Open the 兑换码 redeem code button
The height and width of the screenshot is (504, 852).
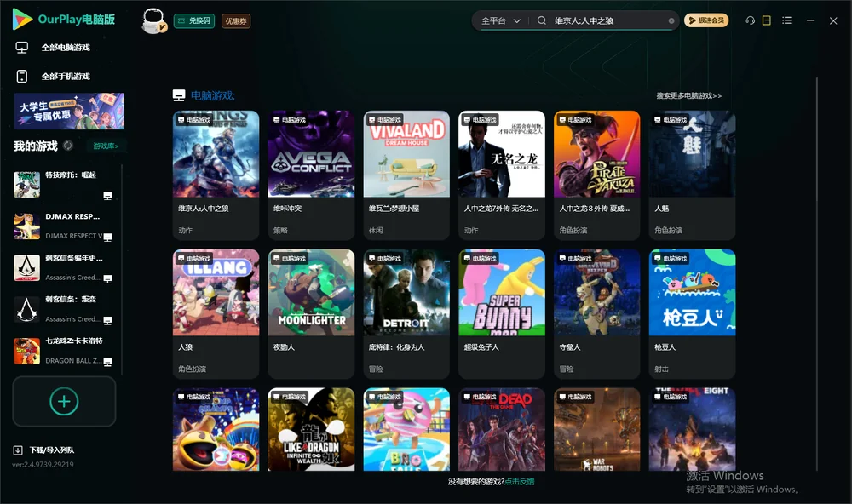pos(194,21)
